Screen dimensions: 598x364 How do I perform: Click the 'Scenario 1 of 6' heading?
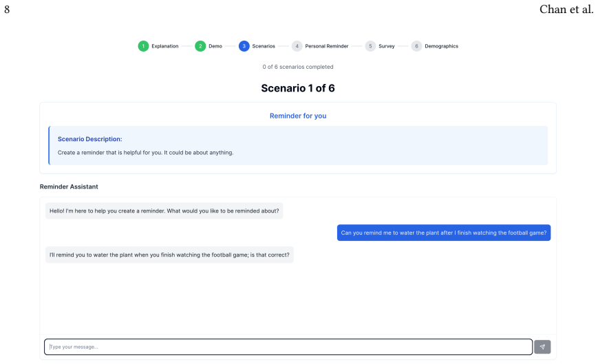[298, 89]
